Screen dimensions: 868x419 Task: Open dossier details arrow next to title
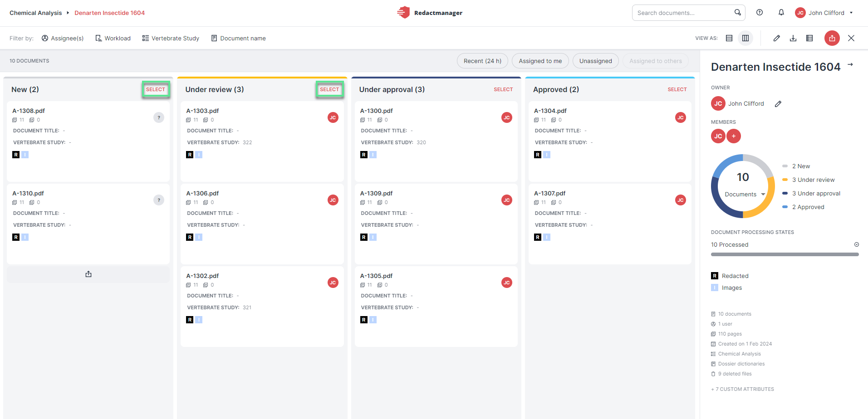850,65
